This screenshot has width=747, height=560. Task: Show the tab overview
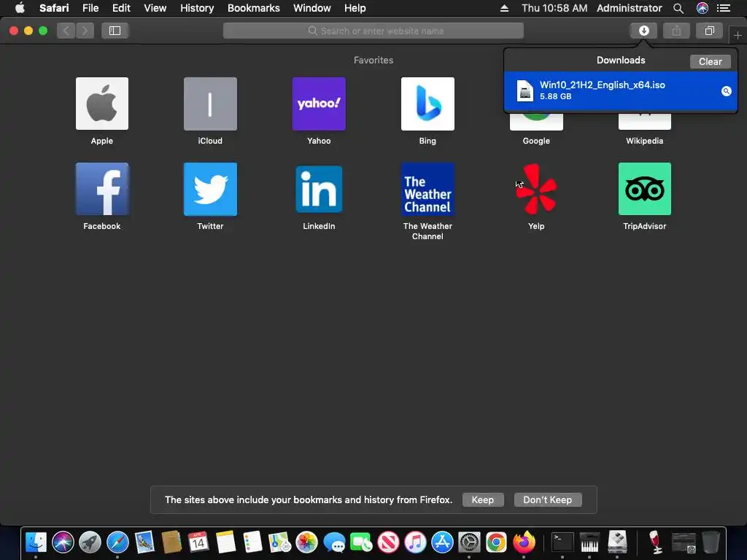709,31
